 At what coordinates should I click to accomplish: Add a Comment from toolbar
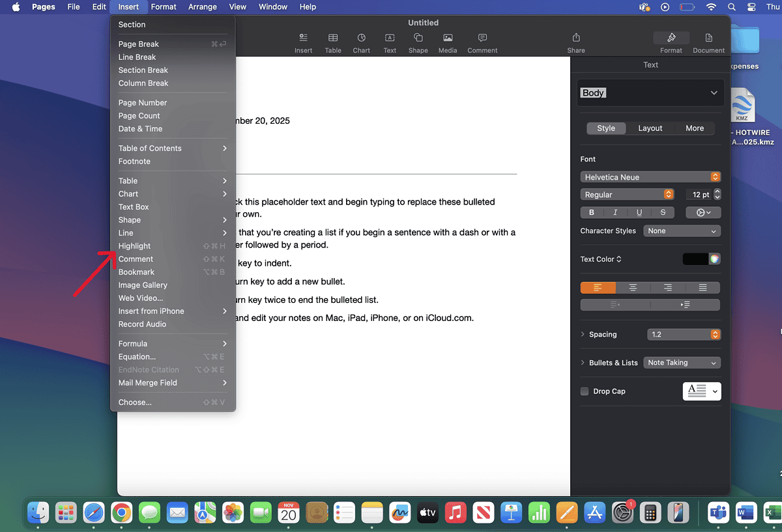pyautogui.click(x=482, y=43)
